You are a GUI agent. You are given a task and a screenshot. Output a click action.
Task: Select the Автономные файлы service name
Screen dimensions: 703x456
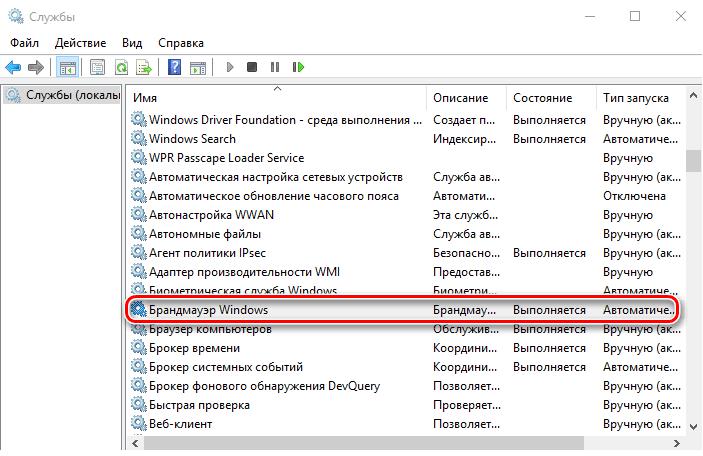coord(205,234)
